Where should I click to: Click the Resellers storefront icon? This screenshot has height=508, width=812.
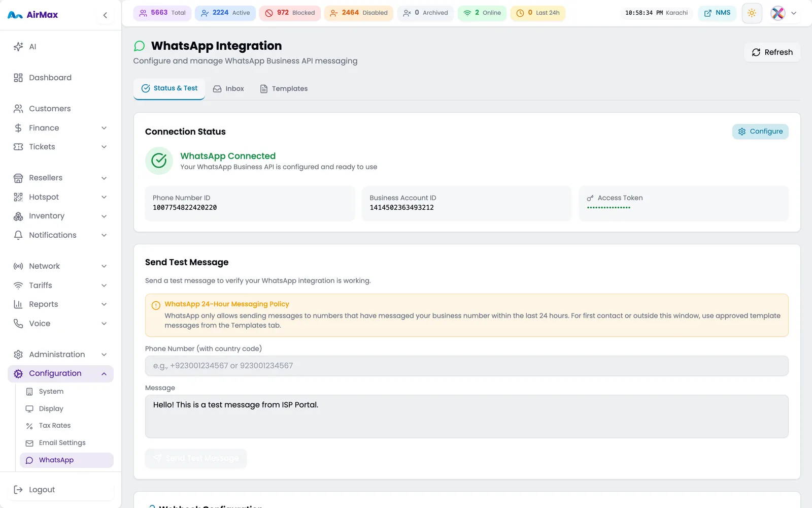click(x=18, y=178)
